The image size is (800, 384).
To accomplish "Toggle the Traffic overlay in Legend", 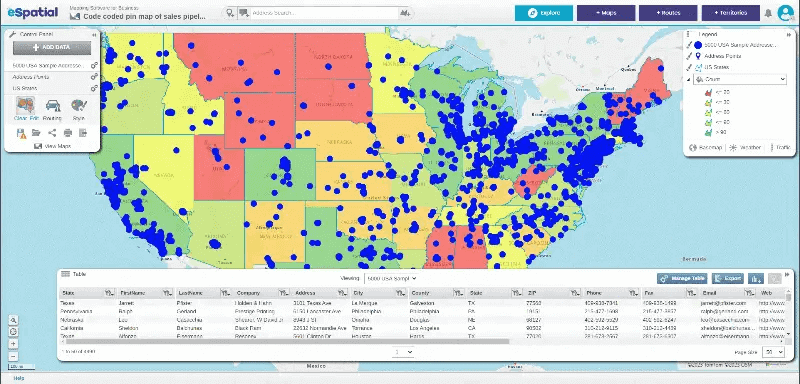I will pyautogui.click(x=780, y=147).
